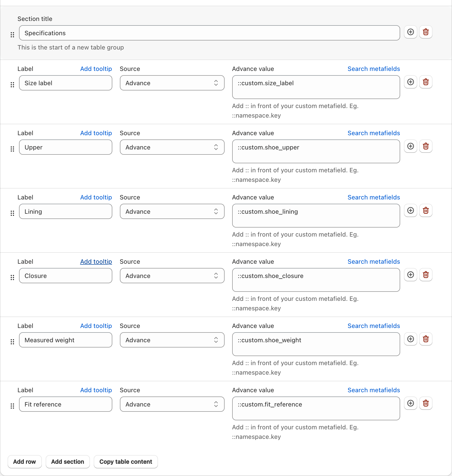This screenshot has width=452, height=476.
Task: Expand Source dropdown for Fit reference row
Action: click(172, 404)
